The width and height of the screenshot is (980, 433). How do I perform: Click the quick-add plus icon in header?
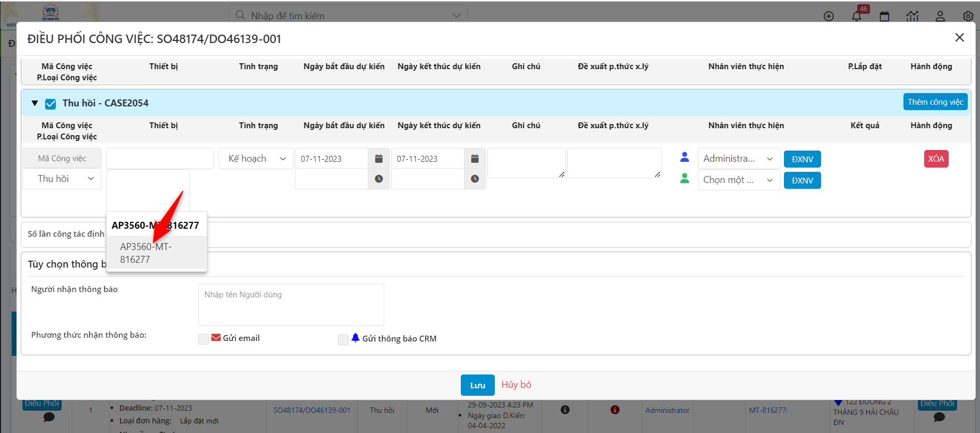coord(829,16)
